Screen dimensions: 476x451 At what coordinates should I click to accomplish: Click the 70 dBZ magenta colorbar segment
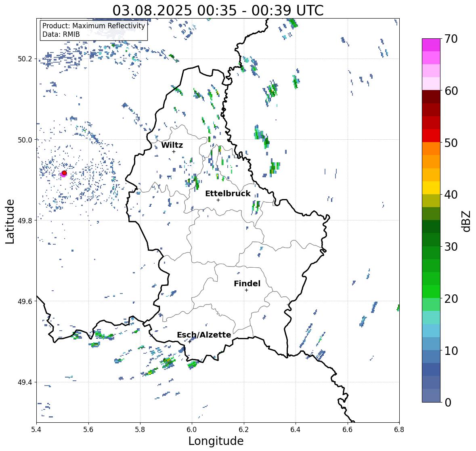pos(431,45)
